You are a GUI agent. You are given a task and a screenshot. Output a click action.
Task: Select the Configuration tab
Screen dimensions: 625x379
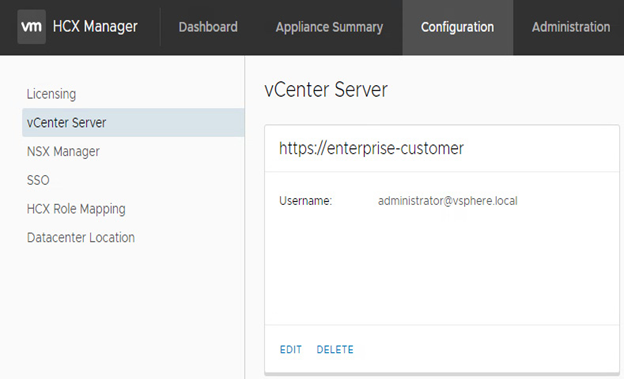click(458, 27)
